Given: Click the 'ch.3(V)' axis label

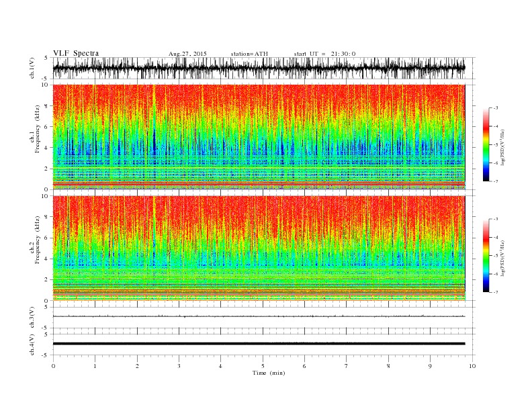Looking at the screenshot, I should click(32, 318).
